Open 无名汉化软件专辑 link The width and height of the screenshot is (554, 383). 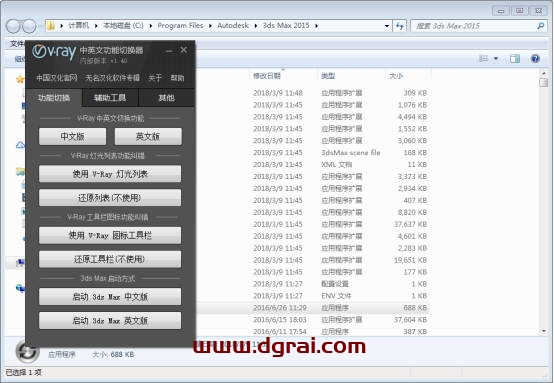[x=112, y=78]
